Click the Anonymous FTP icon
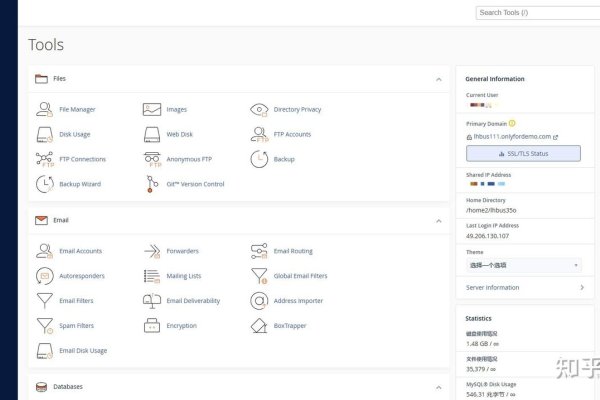Viewport: 600px width, 400px height. (152, 159)
